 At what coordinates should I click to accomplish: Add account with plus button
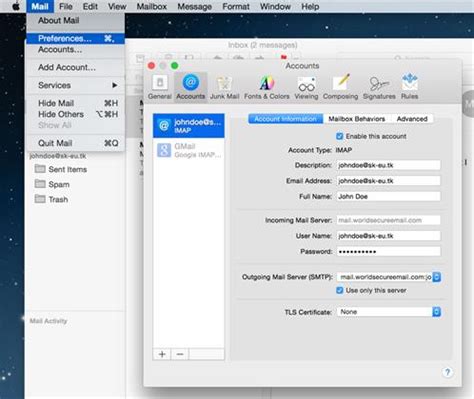pyautogui.click(x=162, y=354)
